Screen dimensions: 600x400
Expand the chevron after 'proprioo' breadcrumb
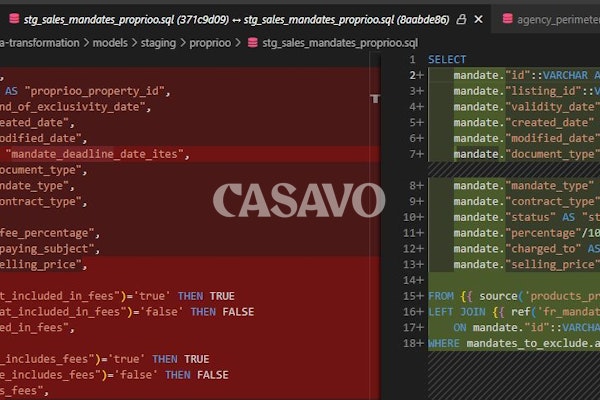[238, 43]
